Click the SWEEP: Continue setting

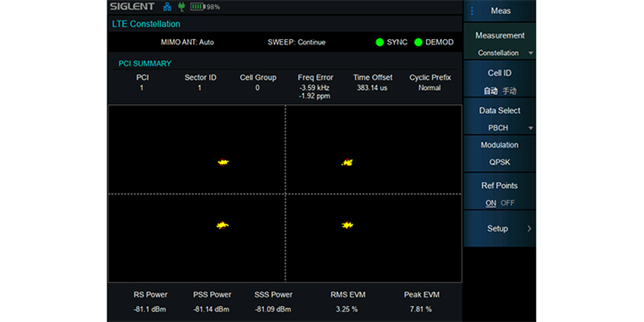tap(296, 42)
